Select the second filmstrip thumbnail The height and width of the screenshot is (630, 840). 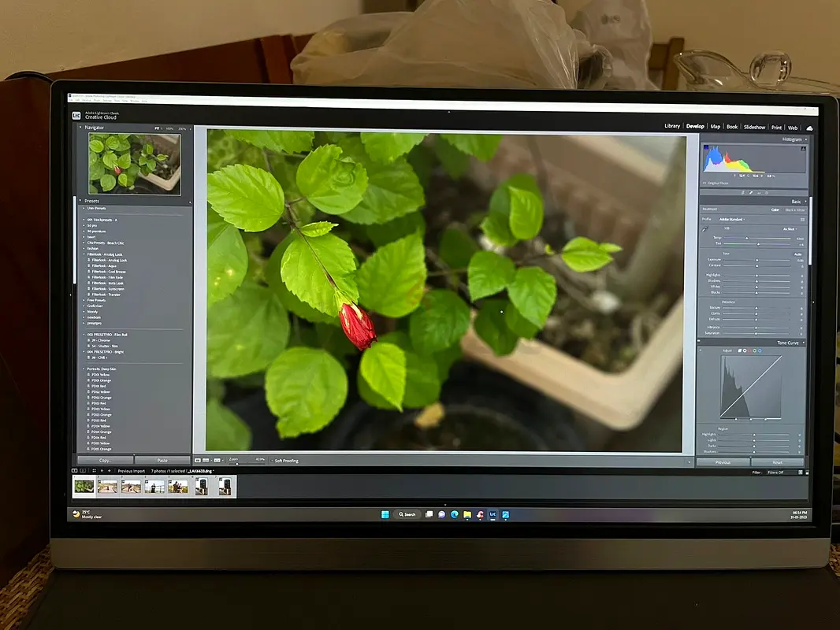click(x=107, y=487)
